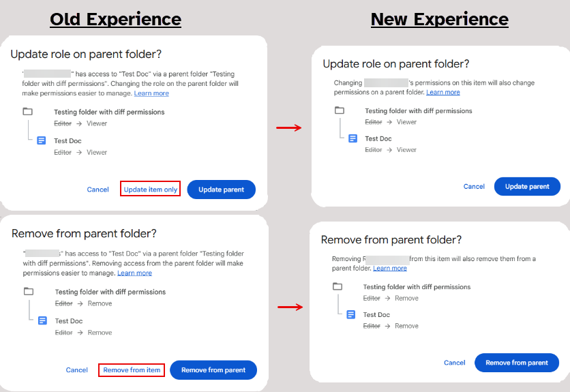Click folder icon in old Update role dialog

pos(28,112)
